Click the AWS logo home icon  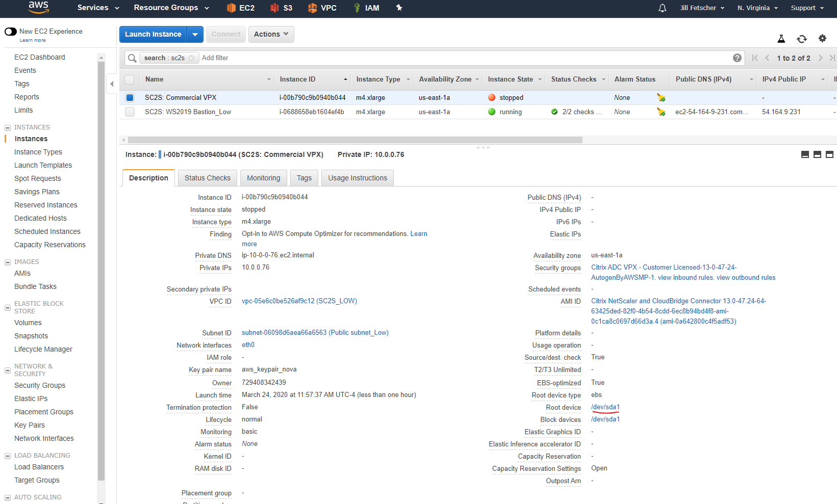[x=39, y=8]
